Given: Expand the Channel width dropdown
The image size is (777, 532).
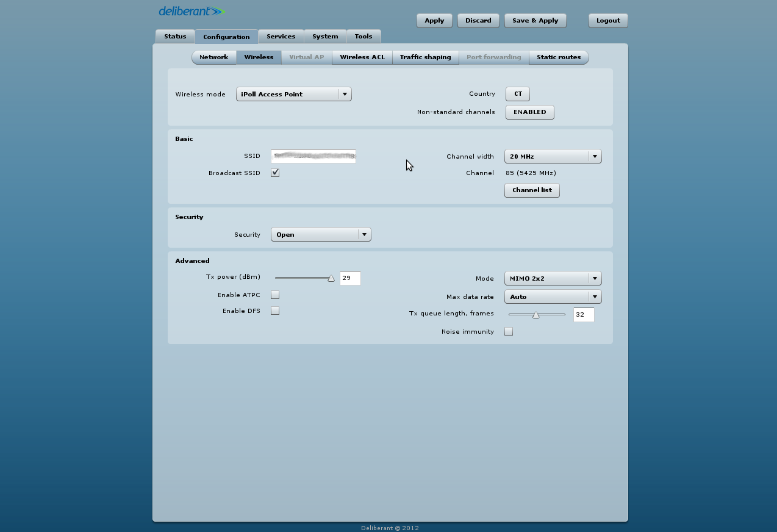Looking at the screenshot, I should [553, 156].
